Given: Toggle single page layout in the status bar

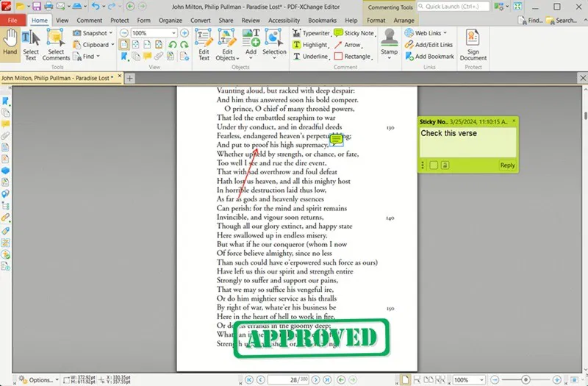Looking at the screenshot, I should pyautogui.click(x=405, y=379).
